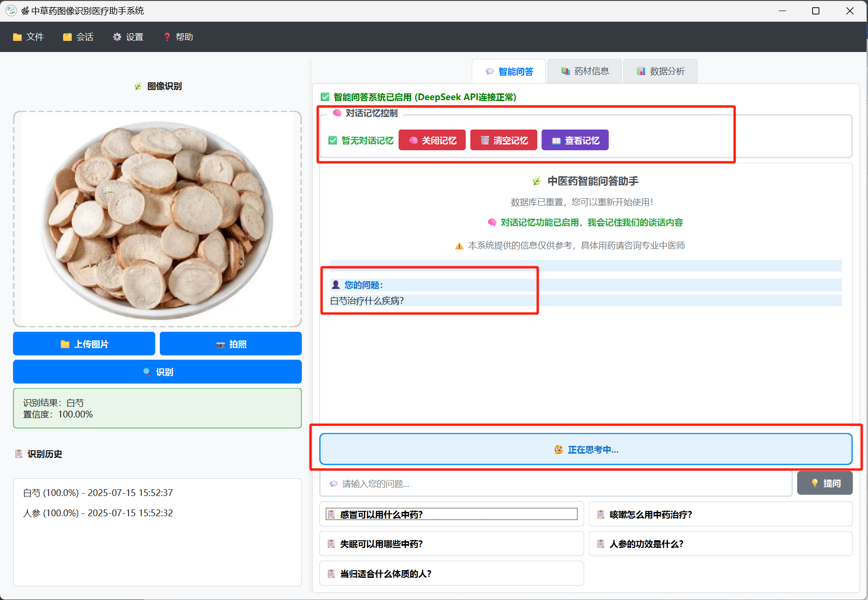Click the green check icon beside 暂无对话记忆

click(333, 140)
